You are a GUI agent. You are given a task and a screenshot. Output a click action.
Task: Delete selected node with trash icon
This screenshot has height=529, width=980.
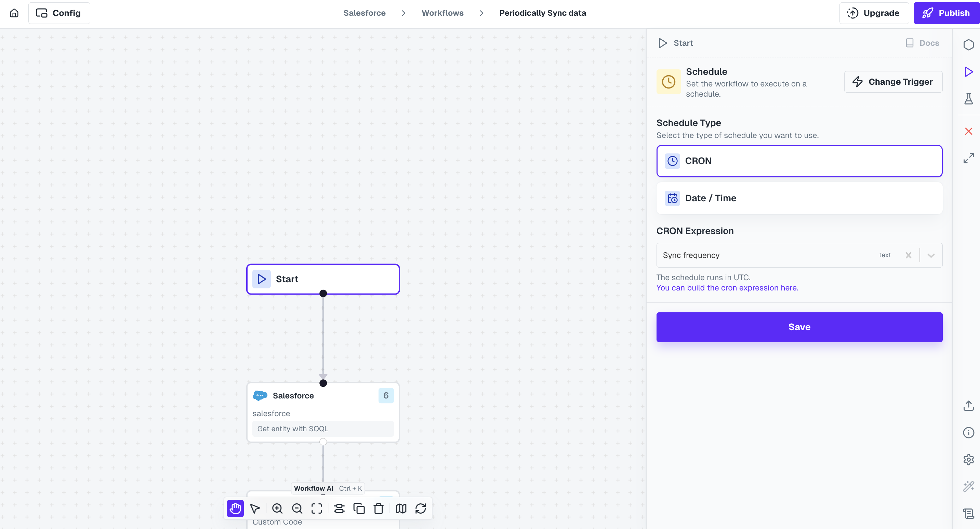click(379, 508)
